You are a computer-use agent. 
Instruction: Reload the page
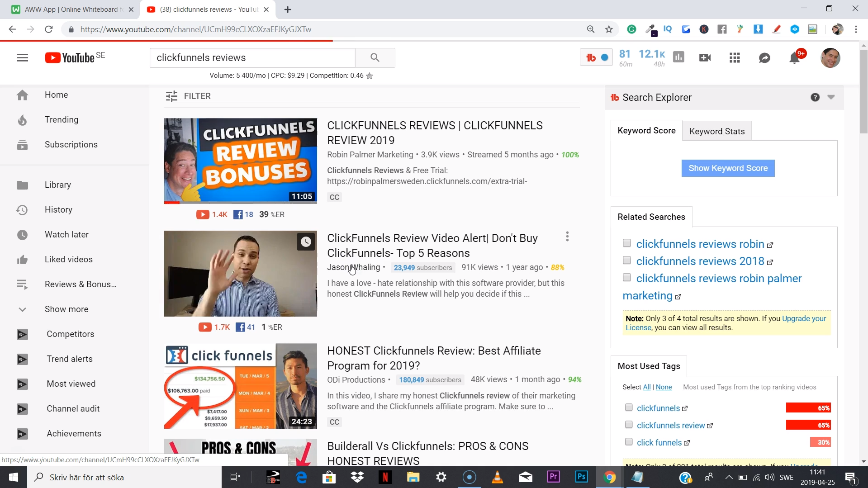[x=49, y=29]
